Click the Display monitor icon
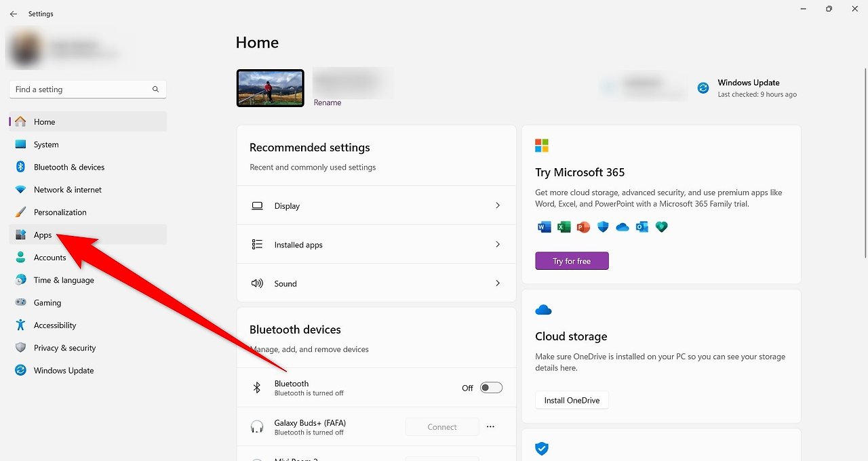The width and height of the screenshot is (868, 461). click(257, 205)
